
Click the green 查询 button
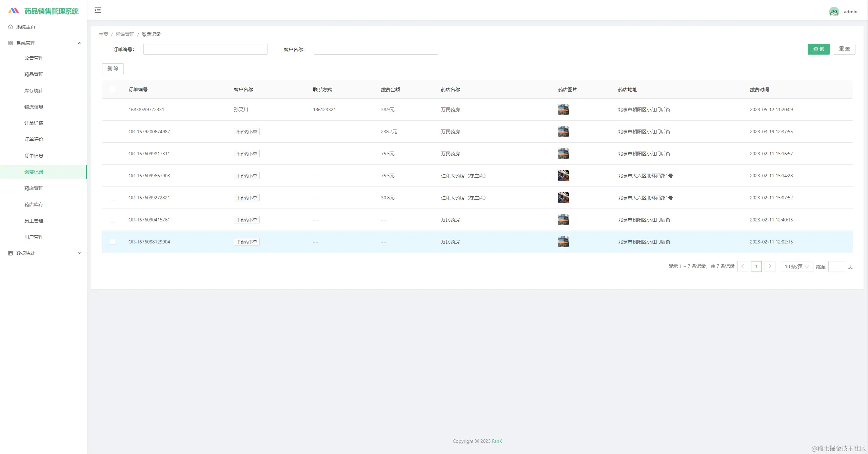[x=818, y=49]
